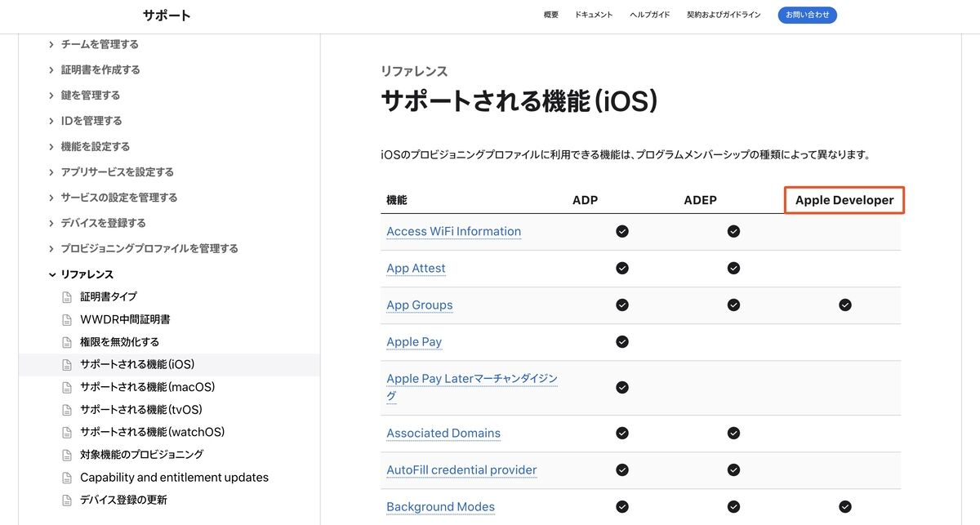Click the Apple Developer column header
The width and height of the screenshot is (980, 525).
click(844, 200)
